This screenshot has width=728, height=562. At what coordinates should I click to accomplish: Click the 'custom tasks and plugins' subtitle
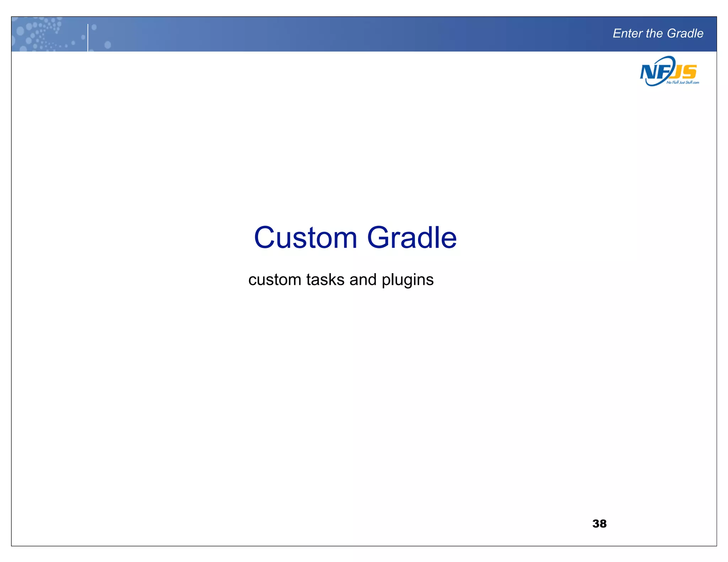click(x=341, y=280)
